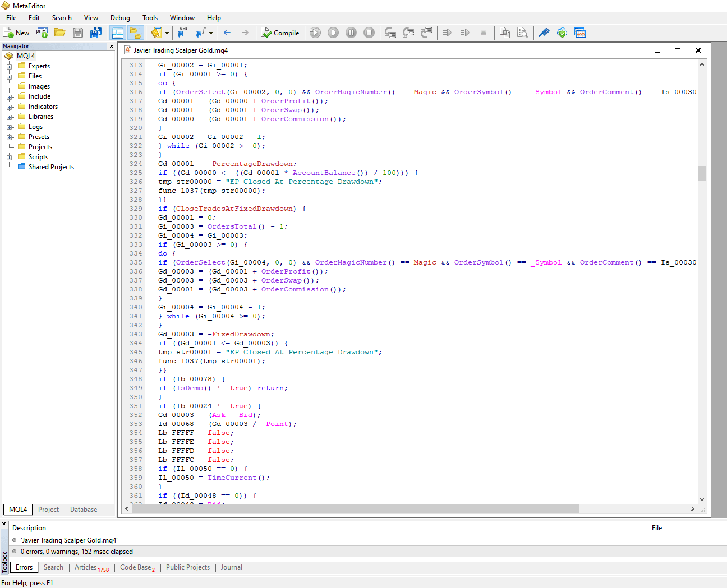The width and height of the screenshot is (727, 588).
Task: Open the Journal tab
Action: pyautogui.click(x=232, y=567)
